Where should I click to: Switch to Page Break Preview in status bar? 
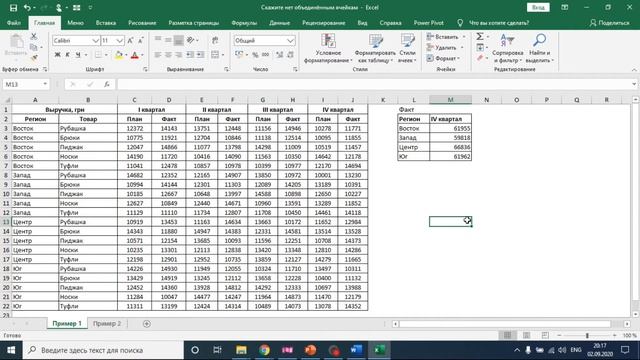(x=545, y=335)
